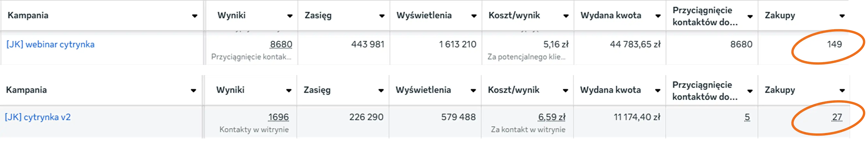Expand Zasięg column arrow in the lower table
Screen dimensions: 868x141
click(381, 91)
